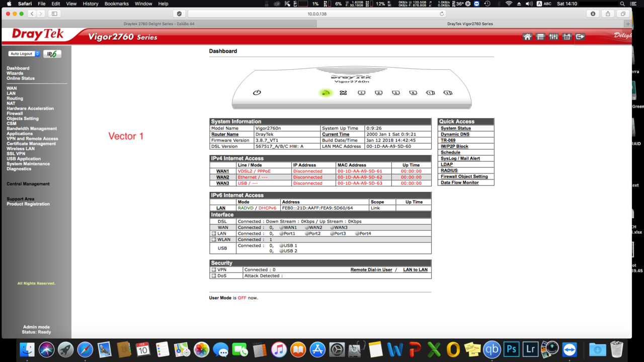Image resolution: width=644 pixels, height=362 pixels.
Task: Open the WAN3 link
Action: click(x=223, y=183)
